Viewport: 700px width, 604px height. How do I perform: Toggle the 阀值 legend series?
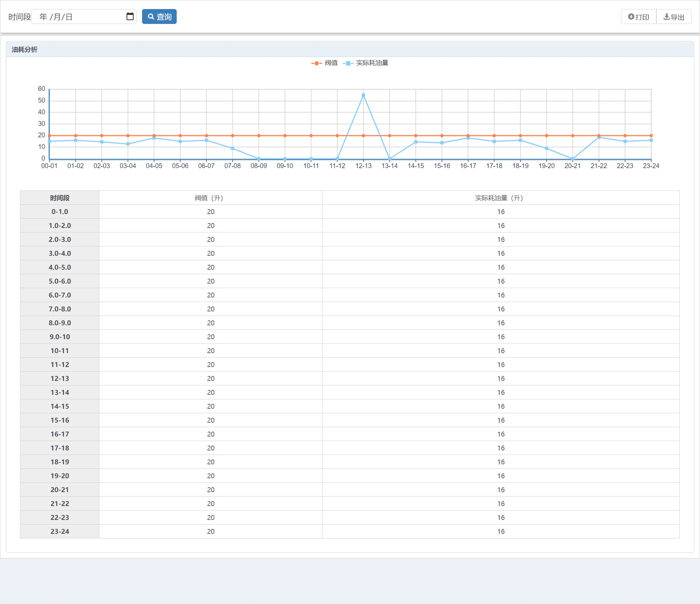(331, 63)
